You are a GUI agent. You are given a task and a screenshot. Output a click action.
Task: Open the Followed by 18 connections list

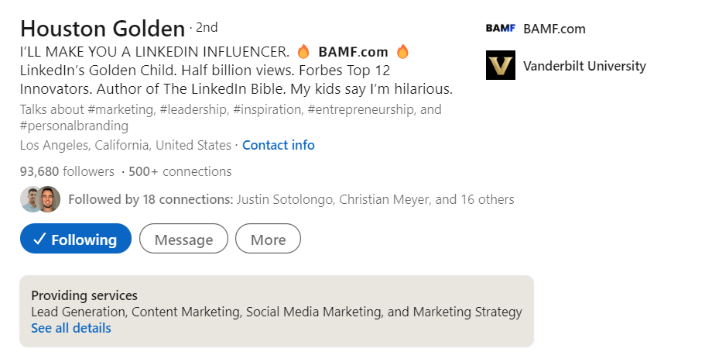click(291, 199)
